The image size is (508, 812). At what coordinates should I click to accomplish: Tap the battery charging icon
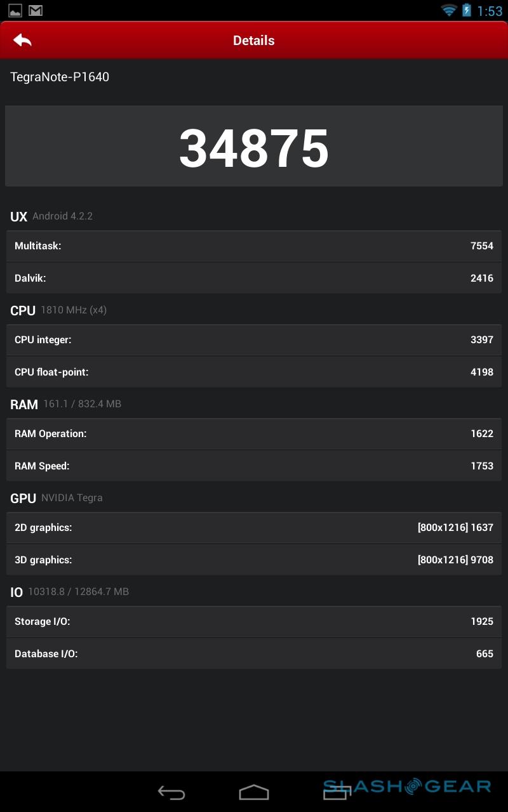pos(467,10)
